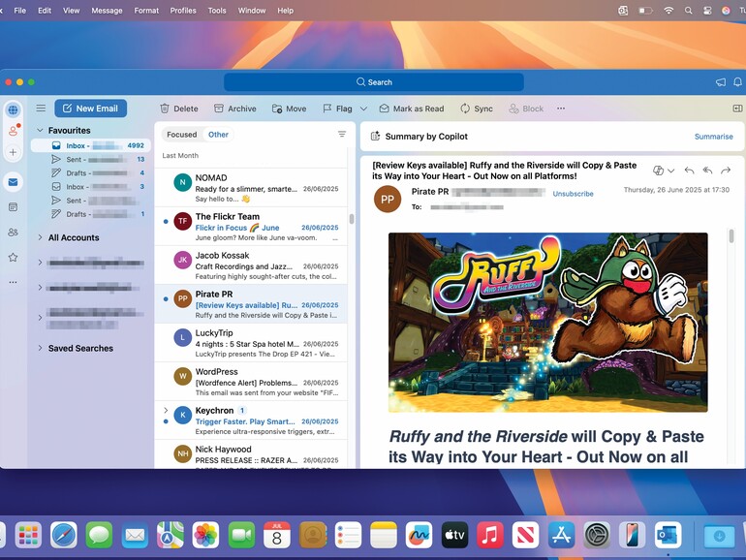Image resolution: width=746 pixels, height=560 pixels.
Task: Open the favourites star icon in the sidebar
Action: click(x=14, y=258)
